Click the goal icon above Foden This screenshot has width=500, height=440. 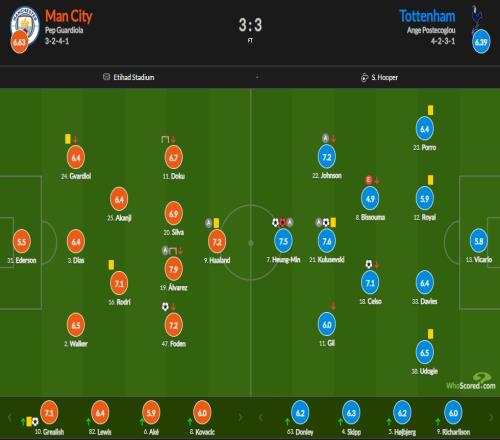(165, 306)
